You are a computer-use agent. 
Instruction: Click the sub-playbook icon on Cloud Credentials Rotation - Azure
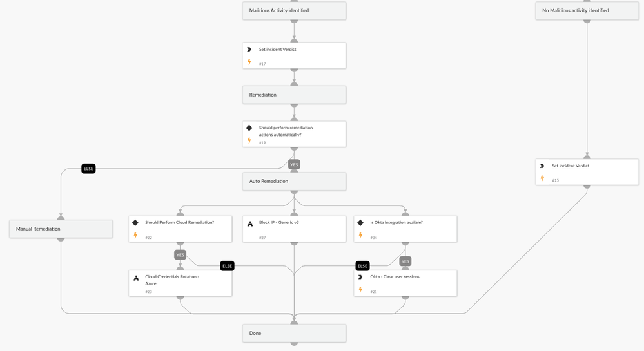pos(136,278)
